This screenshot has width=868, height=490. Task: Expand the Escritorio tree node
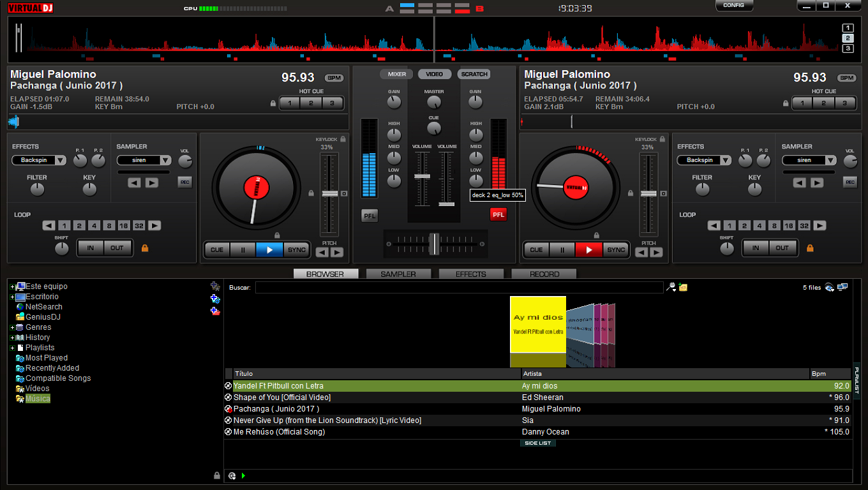point(13,297)
